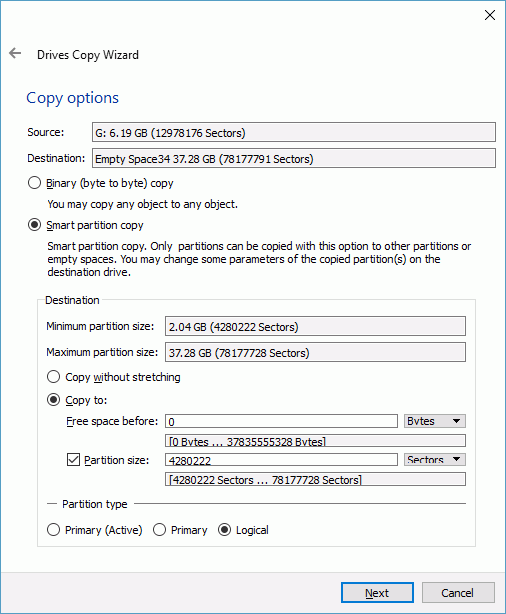
Task: Select the Copy to radio button
Action: [x=53, y=400]
